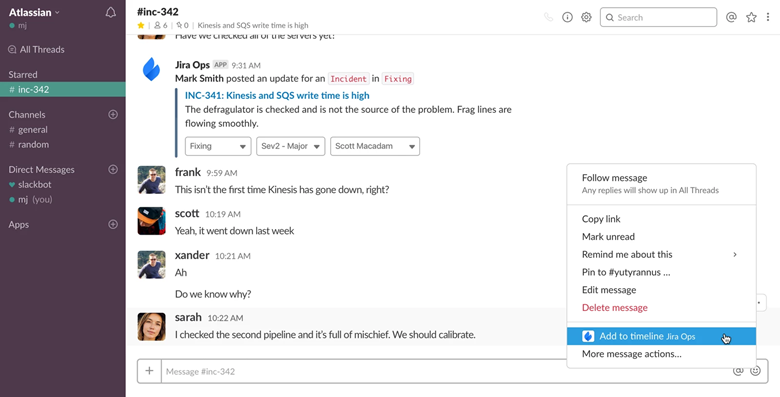Open sarah's user name
The image size is (780, 397).
[189, 317]
